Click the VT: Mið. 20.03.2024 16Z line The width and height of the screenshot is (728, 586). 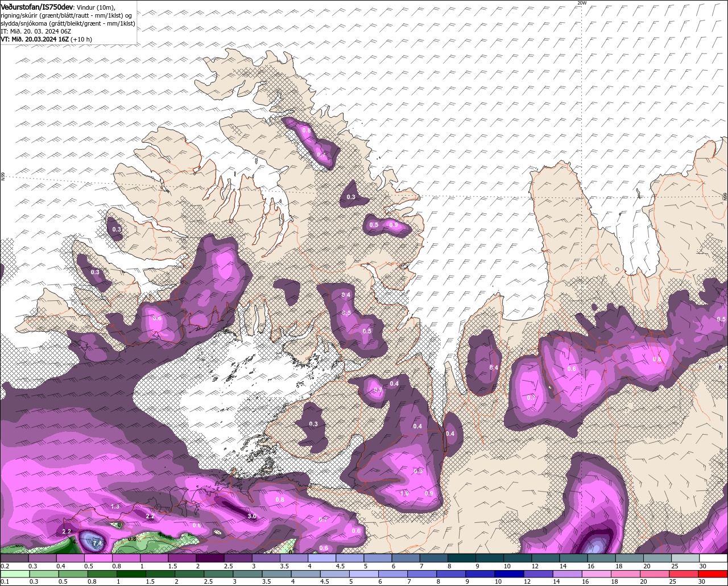tap(47, 39)
